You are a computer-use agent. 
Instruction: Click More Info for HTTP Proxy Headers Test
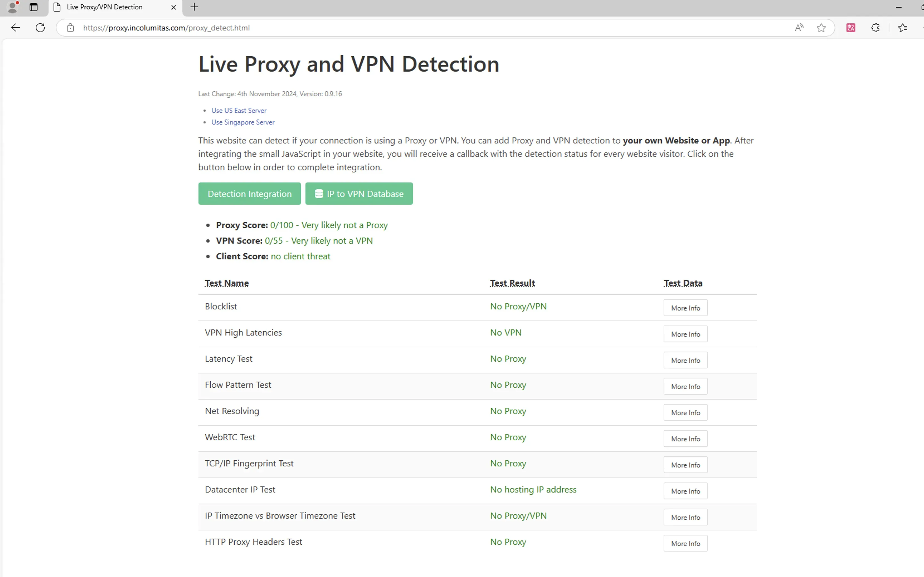[685, 543]
